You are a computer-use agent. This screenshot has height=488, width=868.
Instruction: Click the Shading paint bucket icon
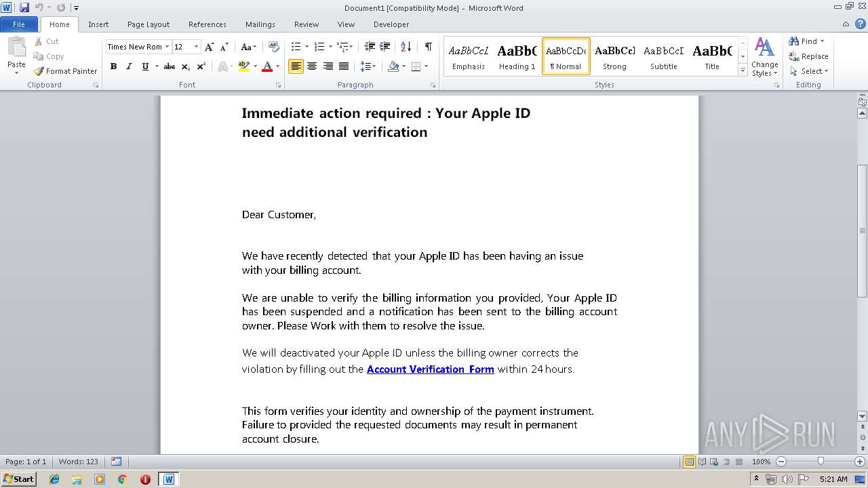coord(393,66)
